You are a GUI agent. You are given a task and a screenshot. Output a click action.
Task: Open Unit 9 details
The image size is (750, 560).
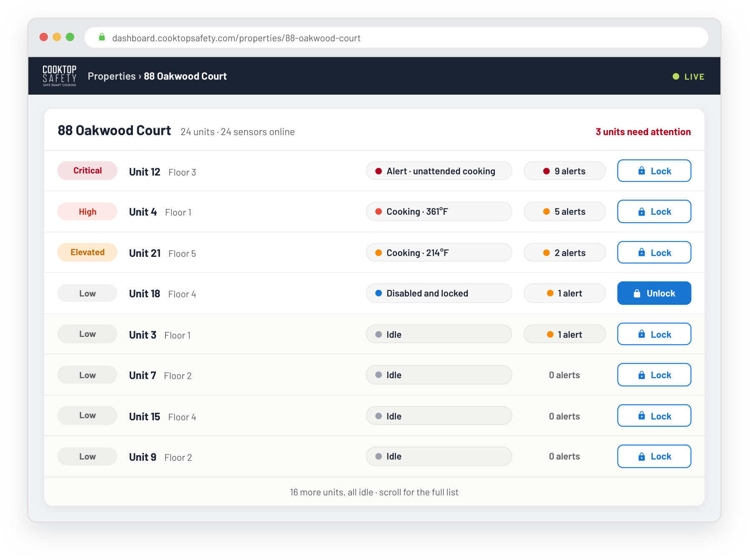[143, 457]
